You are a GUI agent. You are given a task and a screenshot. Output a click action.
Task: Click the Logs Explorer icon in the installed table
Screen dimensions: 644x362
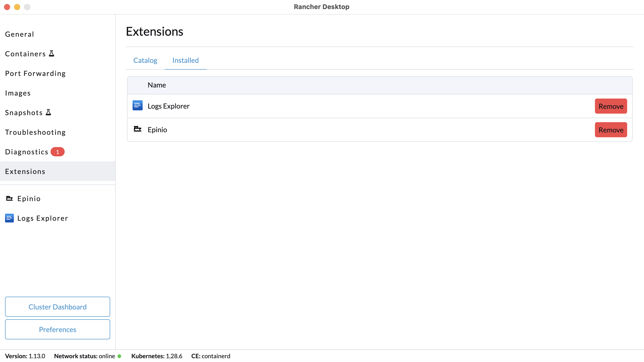click(x=137, y=106)
